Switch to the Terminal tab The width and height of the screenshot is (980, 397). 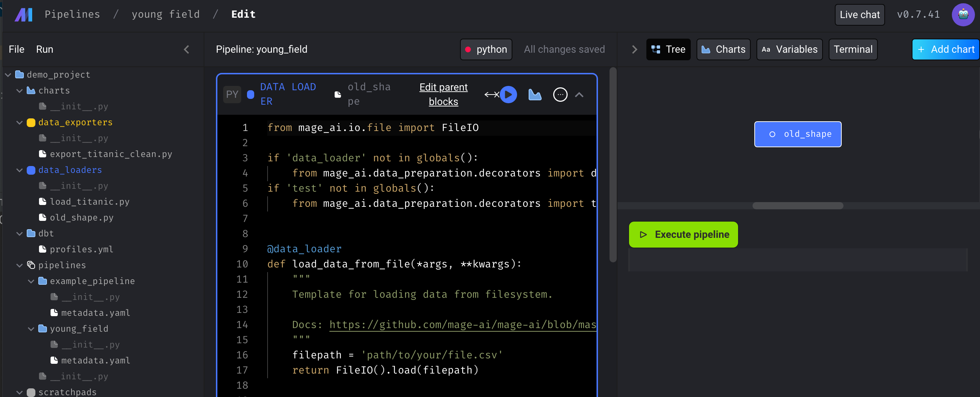pyautogui.click(x=853, y=49)
